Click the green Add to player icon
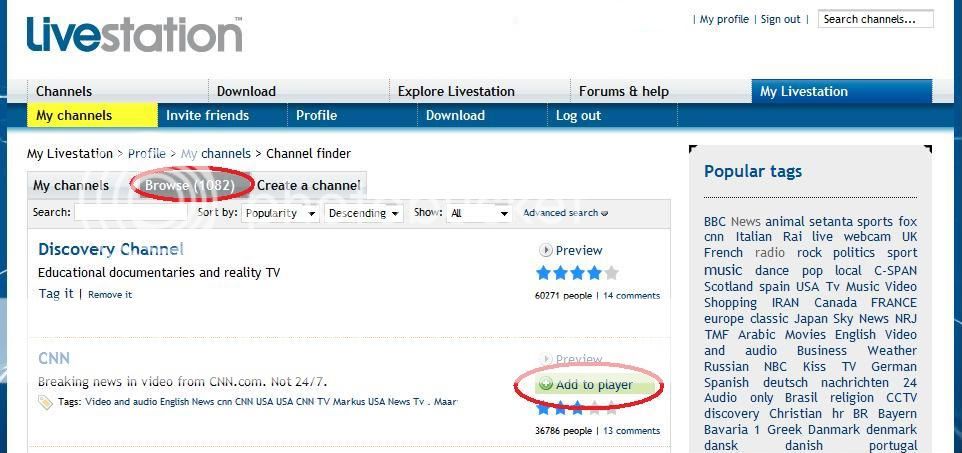This screenshot has width=962, height=453. coord(545,384)
